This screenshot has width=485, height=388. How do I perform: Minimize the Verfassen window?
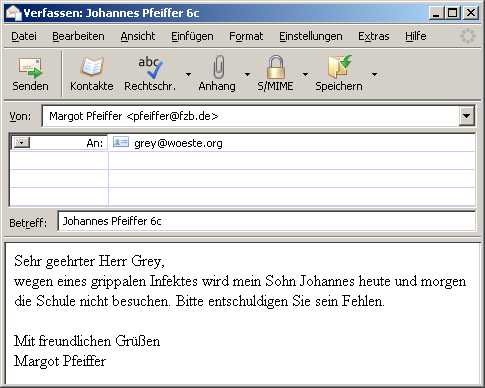436,13
